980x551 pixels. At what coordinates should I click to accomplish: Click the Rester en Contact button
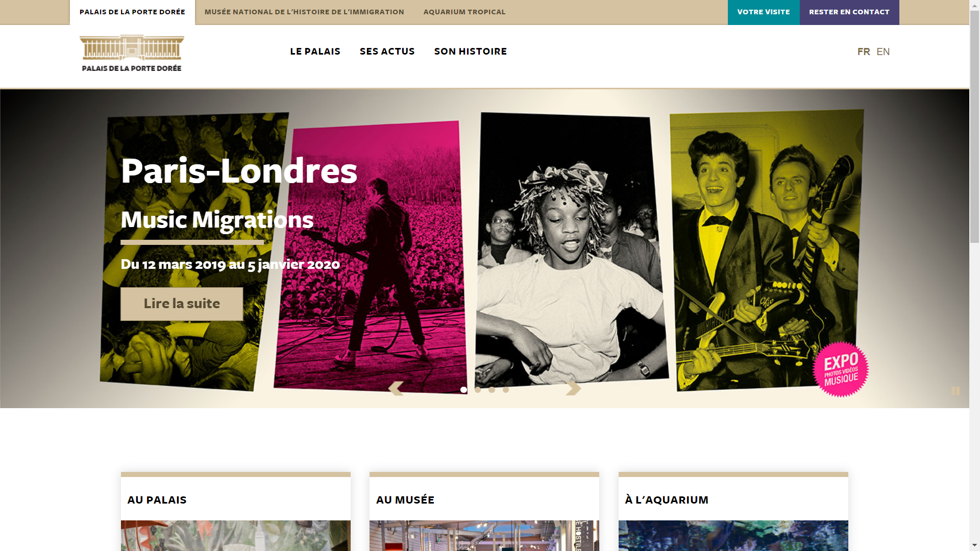(849, 12)
